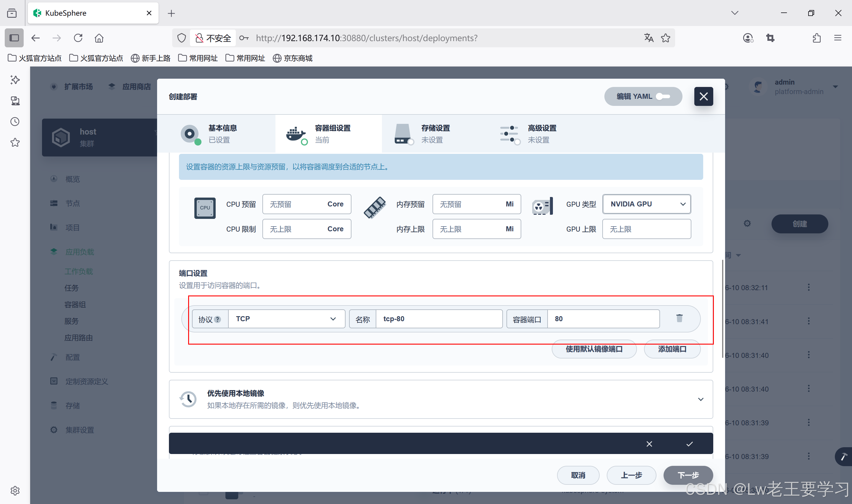Click the CPU chip icon
This screenshot has width=852, height=504.
pyautogui.click(x=205, y=208)
